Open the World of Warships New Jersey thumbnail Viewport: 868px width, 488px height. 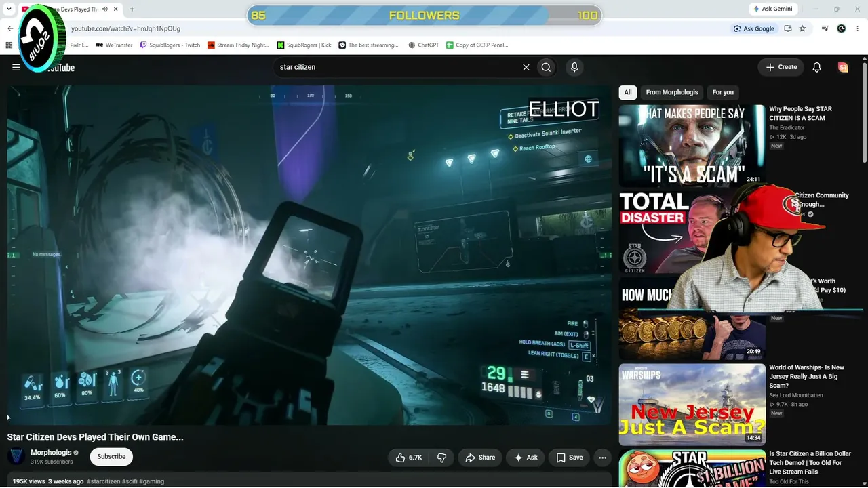click(x=692, y=405)
